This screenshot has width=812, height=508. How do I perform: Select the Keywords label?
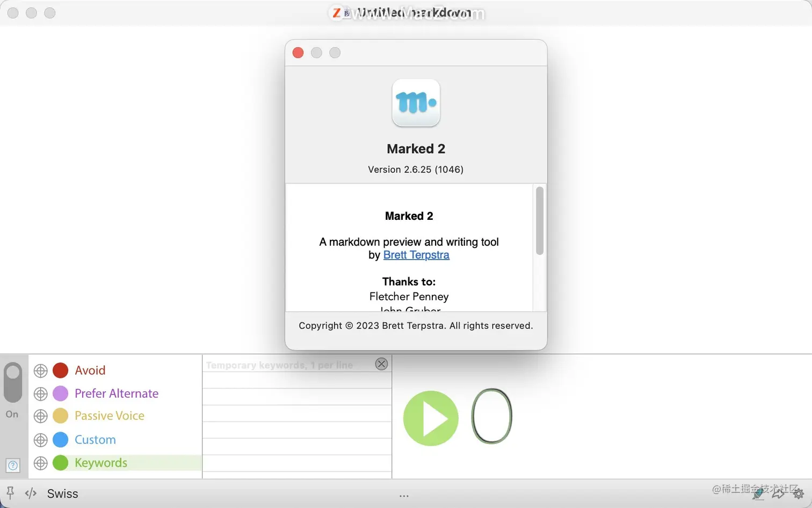101,463
